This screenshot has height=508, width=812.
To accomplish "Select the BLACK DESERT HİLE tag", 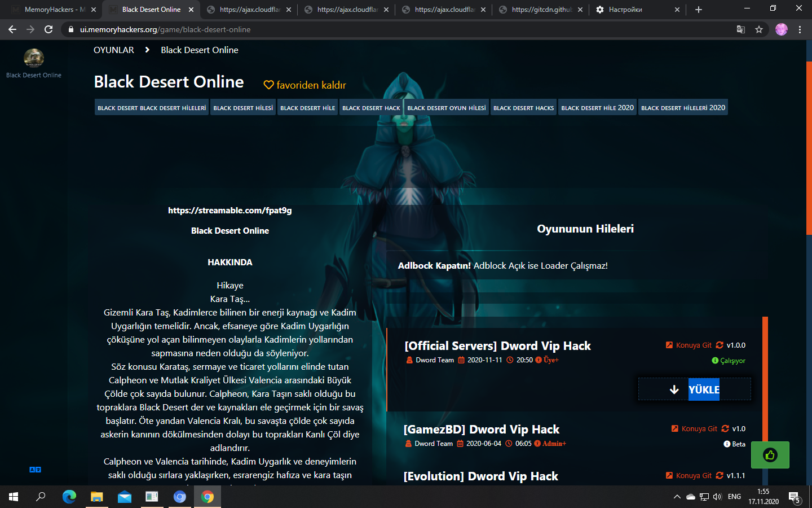I will [308, 107].
